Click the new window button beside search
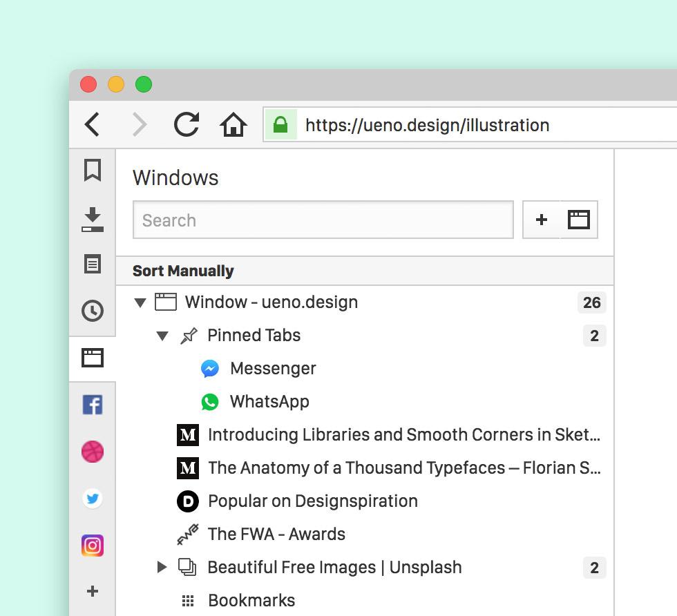The width and height of the screenshot is (677, 616). 579,220
